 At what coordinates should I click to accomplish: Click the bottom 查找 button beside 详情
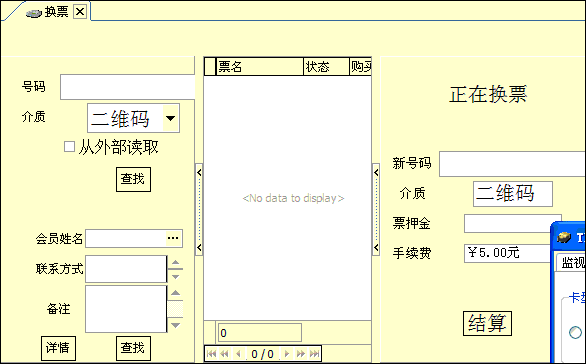tap(133, 348)
